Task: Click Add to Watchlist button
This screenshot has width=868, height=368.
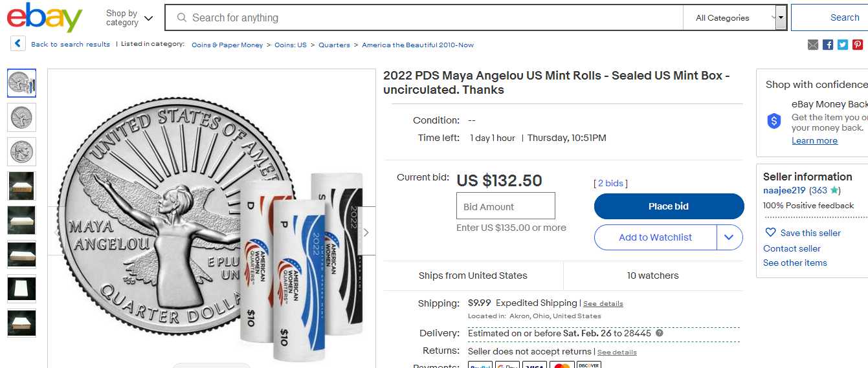Action: pos(655,237)
